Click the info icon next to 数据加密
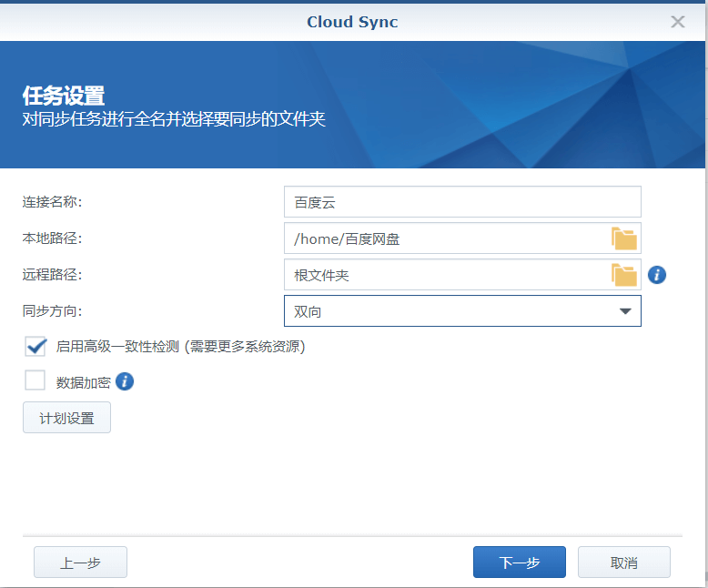Image resolution: width=708 pixels, height=588 pixels. [x=125, y=381]
